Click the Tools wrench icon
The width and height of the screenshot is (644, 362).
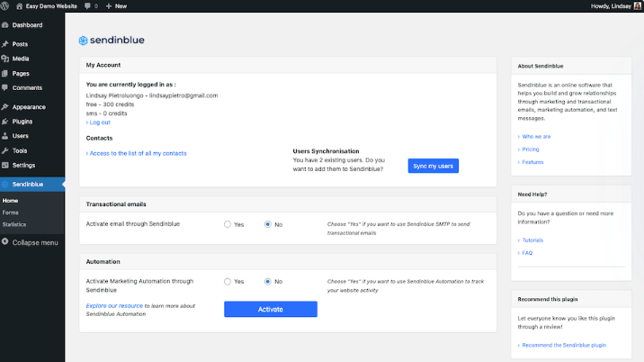pyautogui.click(x=4, y=150)
